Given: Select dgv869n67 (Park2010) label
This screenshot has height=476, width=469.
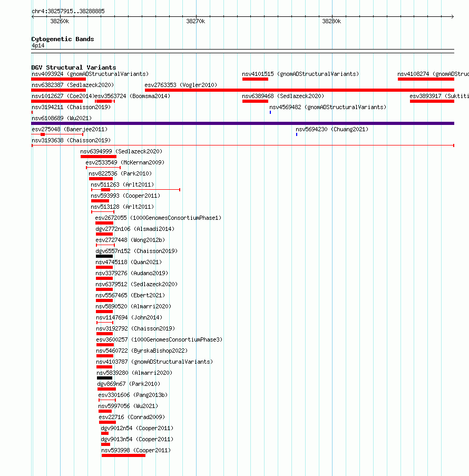Looking at the screenshot, I should tap(129, 384).
